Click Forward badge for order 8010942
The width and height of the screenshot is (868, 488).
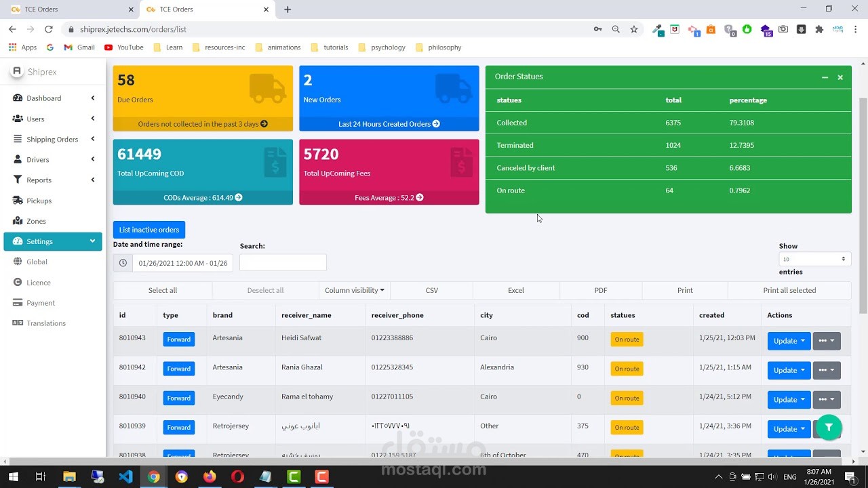179,369
